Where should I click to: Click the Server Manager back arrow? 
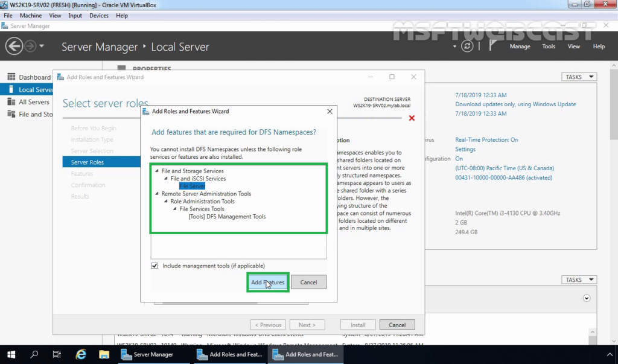(14, 46)
